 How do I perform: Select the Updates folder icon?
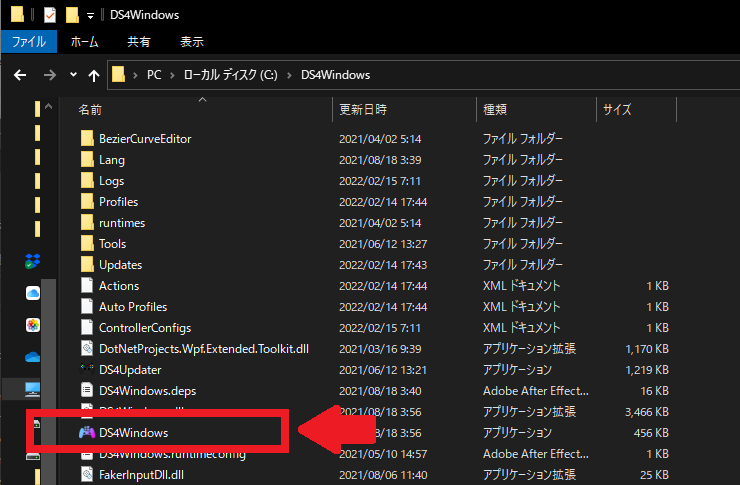click(87, 265)
